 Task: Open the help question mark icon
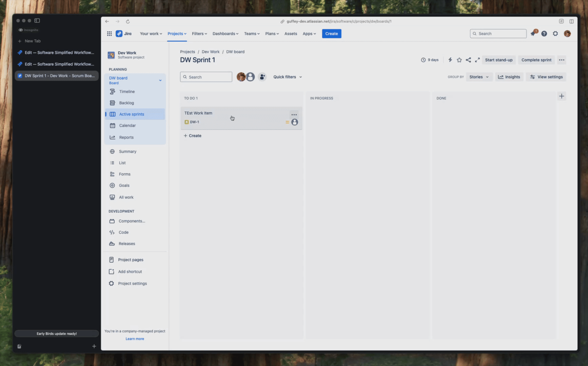544,34
